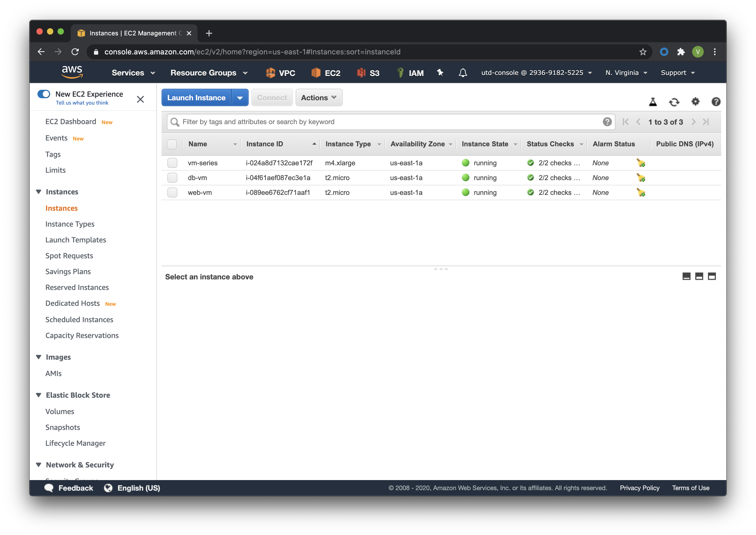The image size is (756, 535).
Task: Open the Launch Instance dropdown arrow
Action: tap(240, 97)
